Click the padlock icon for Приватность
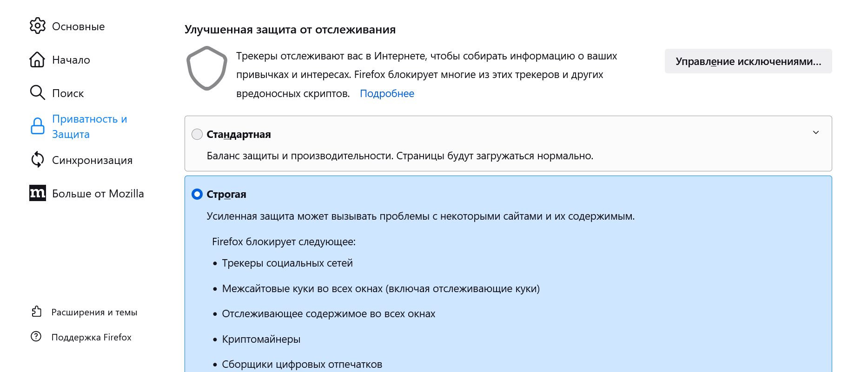Image resolution: width=868 pixels, height=372 pixels. [x=38, y=126]
